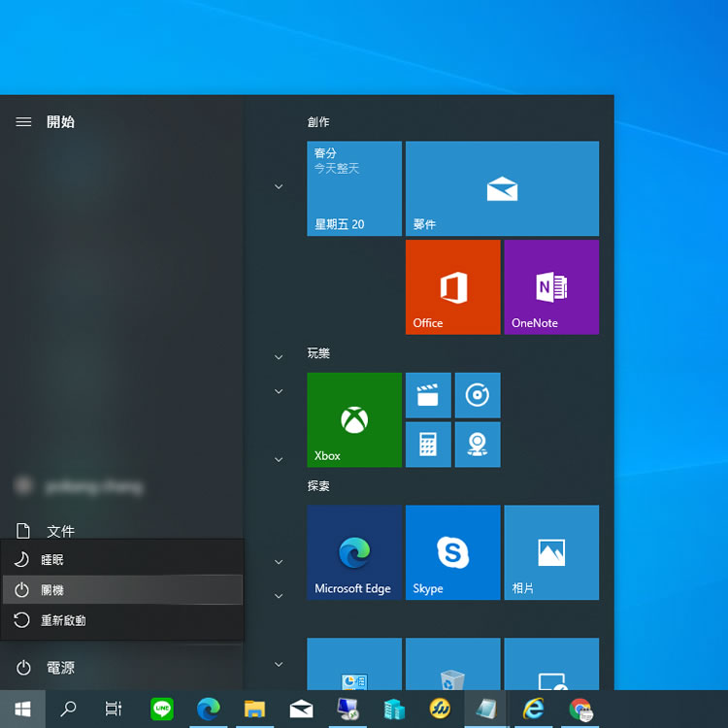Choose 關機 Shut down
728x728 pixels.
click(x=122, y=589)
